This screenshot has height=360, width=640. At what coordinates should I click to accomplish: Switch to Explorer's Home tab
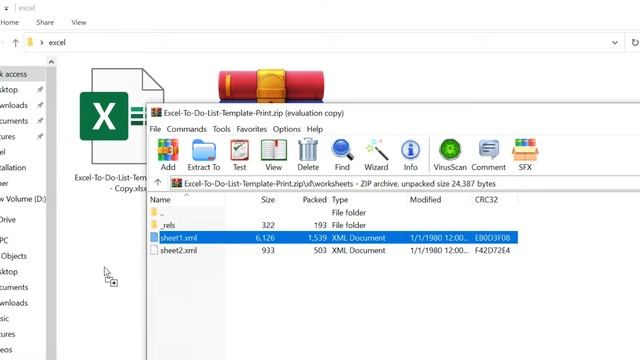pos(9,22)
